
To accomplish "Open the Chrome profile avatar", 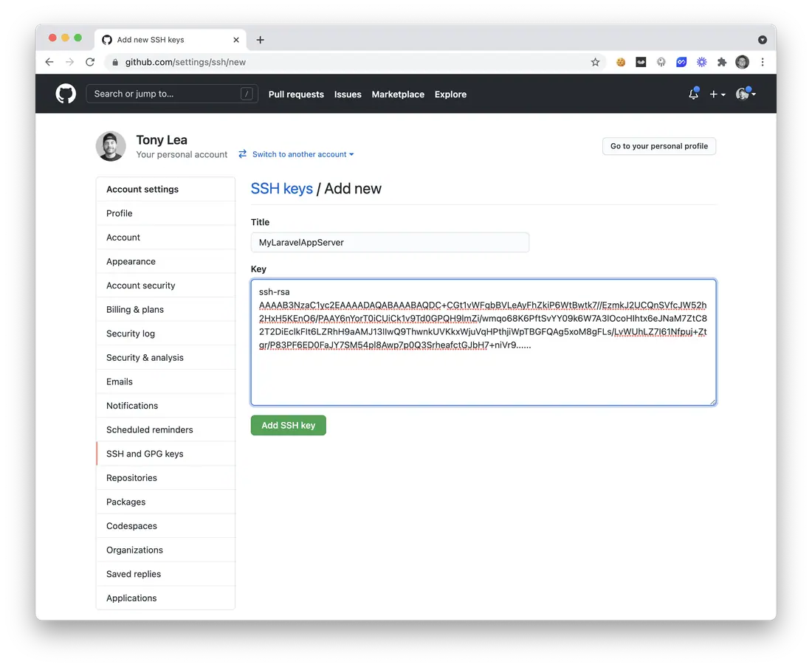I will pos(742,62).
